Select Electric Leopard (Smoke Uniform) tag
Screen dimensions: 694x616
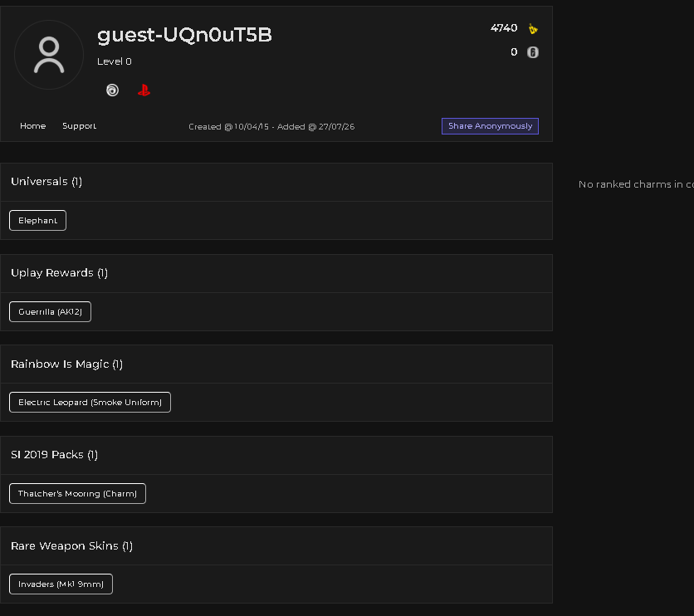(x=90, y=403)
